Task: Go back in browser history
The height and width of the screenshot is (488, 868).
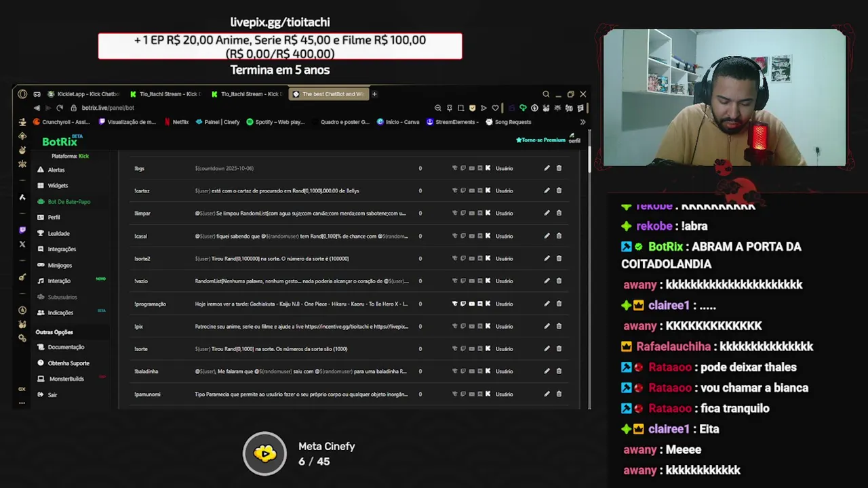Action: [x=37, y=108]
